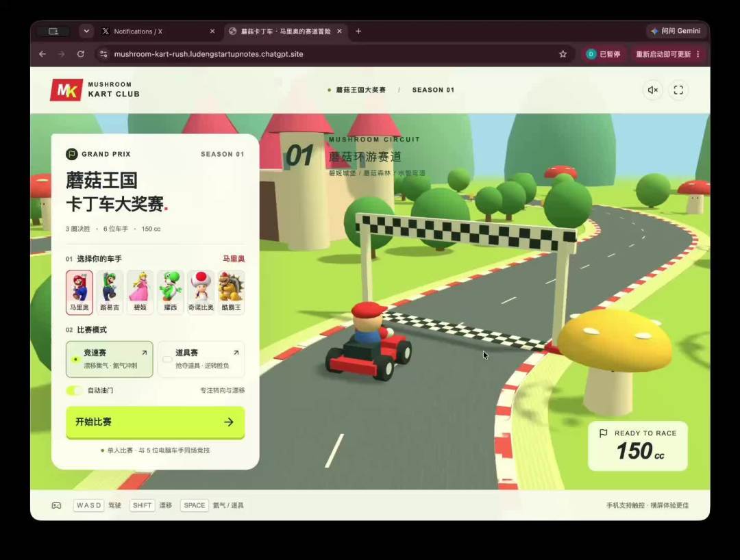
Task: Switch to the 蘑菇卡丁车 browser tab
Action: pos(286,31)
